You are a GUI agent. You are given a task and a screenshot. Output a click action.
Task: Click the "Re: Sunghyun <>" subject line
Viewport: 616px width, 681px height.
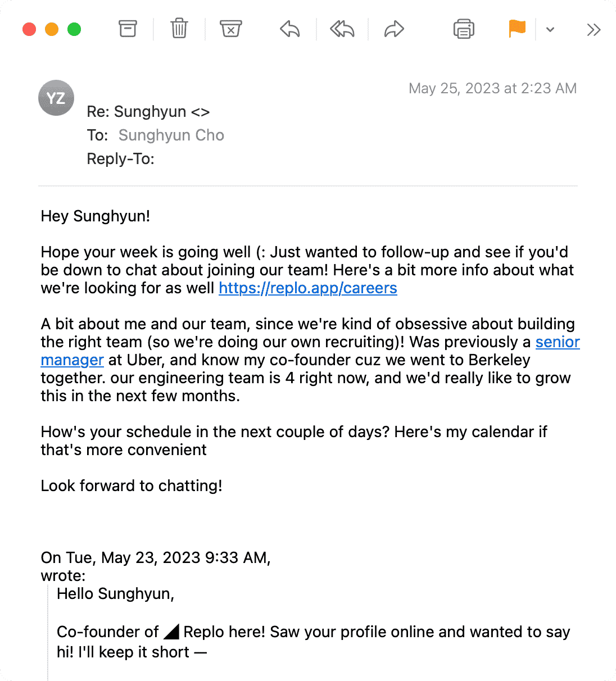pos(148,112)
